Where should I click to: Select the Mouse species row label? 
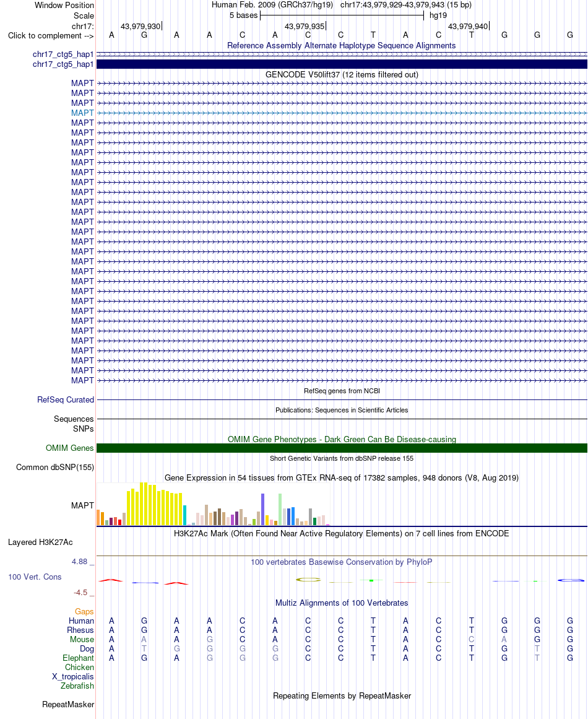pos(82,639)
